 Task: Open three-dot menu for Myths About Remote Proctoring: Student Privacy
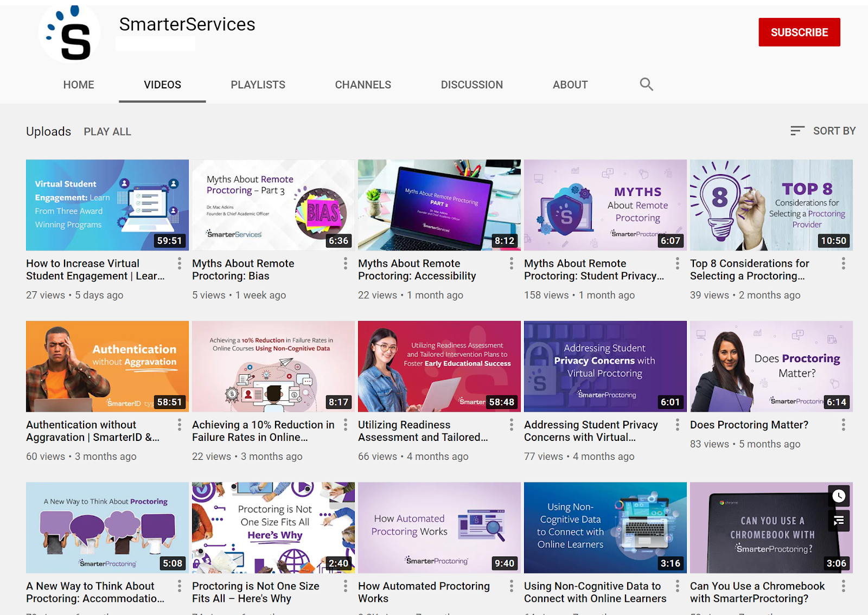tap(678, 264)
